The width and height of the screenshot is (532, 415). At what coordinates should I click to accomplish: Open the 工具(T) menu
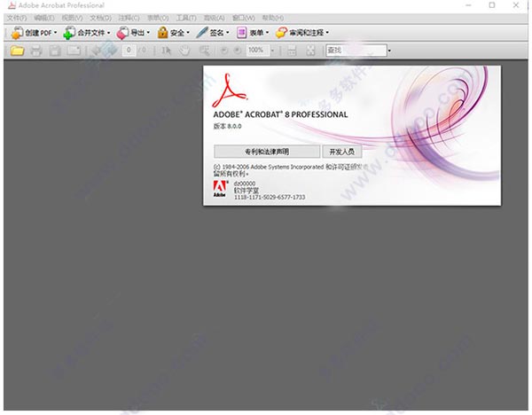coord(186,18)
